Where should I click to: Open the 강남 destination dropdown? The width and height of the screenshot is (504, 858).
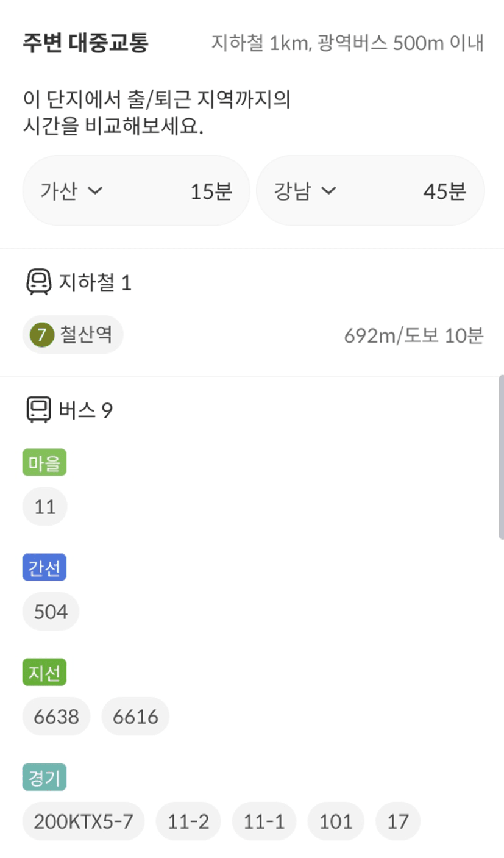pyautogui.click(x=305, y=191)
